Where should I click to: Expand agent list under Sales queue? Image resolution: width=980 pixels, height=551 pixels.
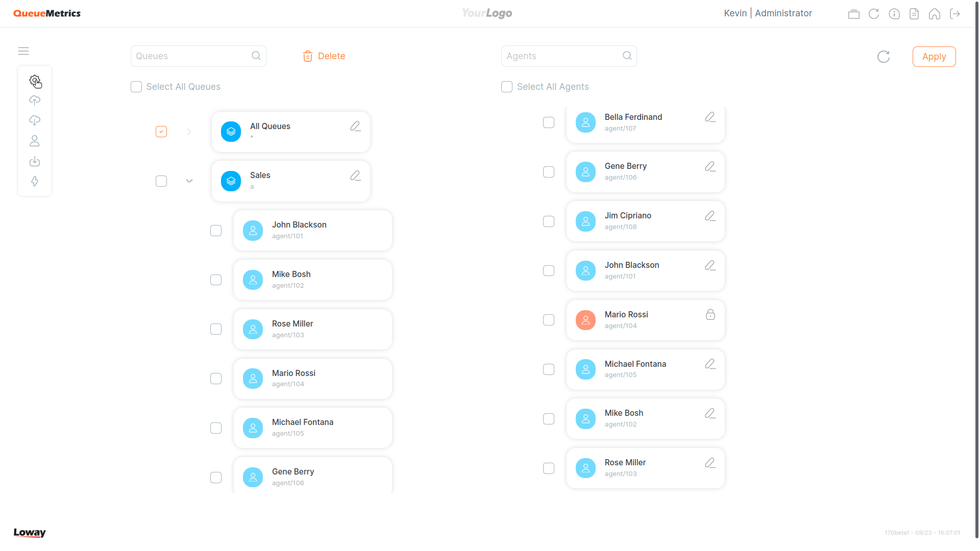click(189, 180)
